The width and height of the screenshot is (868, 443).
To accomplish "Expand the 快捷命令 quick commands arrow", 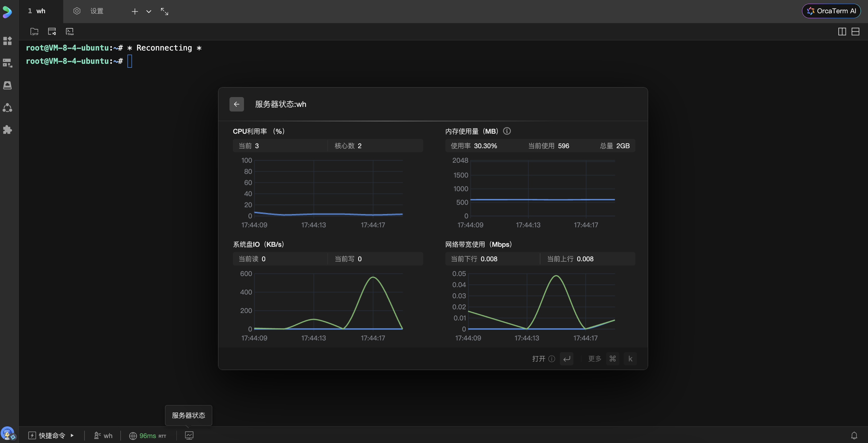I will (x=72, y=435).
